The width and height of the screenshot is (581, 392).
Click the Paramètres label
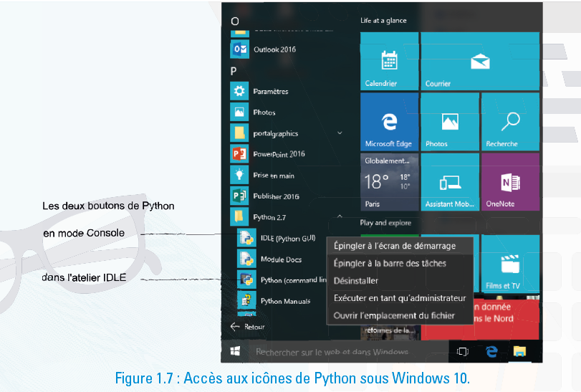click(271, 92)
